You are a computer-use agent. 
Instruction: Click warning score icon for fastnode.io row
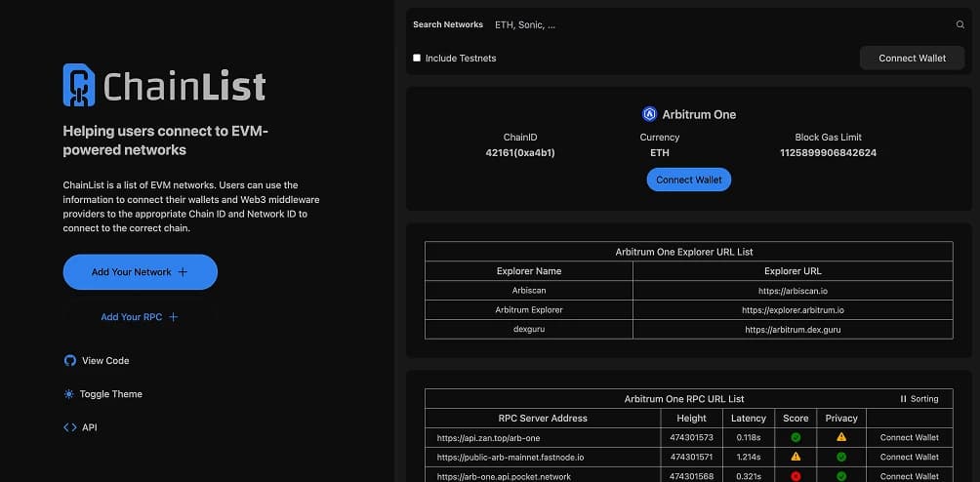pyautogui.click(x=796, y=457)
